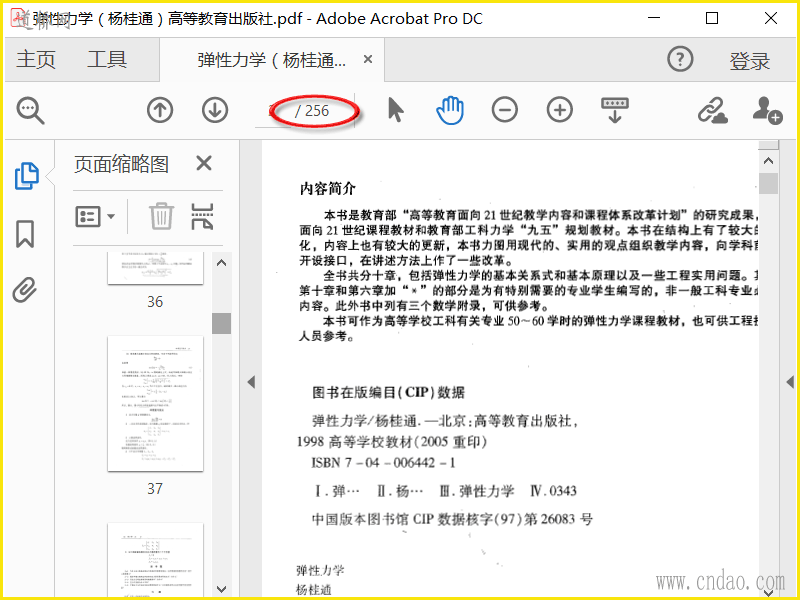This screenshot has height=600, width=800.
Task: Click the 杨桂通 author name at bottom
Action: click(x=314, y=589)
